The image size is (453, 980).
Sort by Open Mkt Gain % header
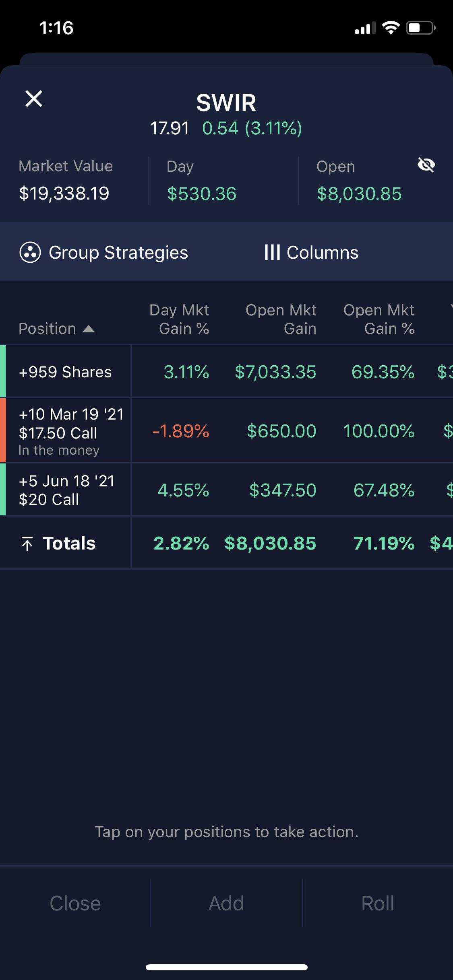[x=379, y=319]
